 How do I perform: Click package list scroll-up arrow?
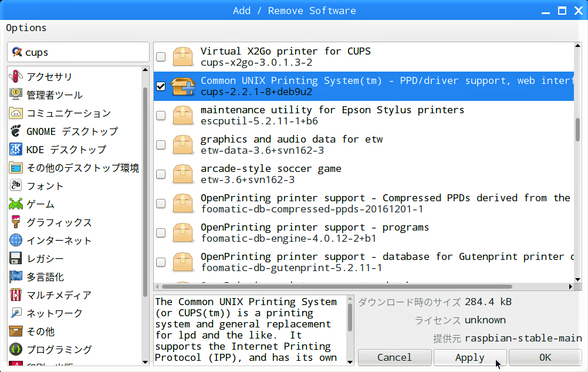point(577,46)
